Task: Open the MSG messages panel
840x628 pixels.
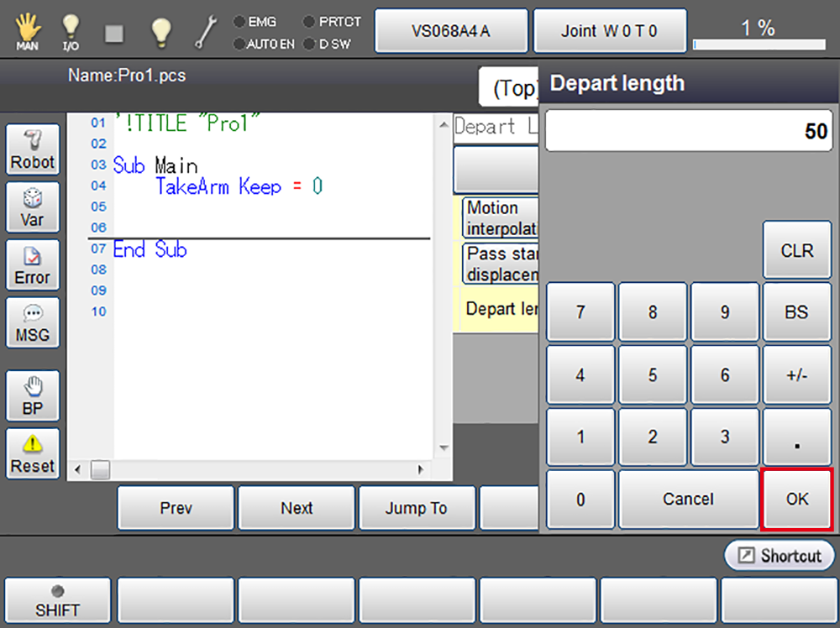Action: pyautogui.click(x=33, y=323)
